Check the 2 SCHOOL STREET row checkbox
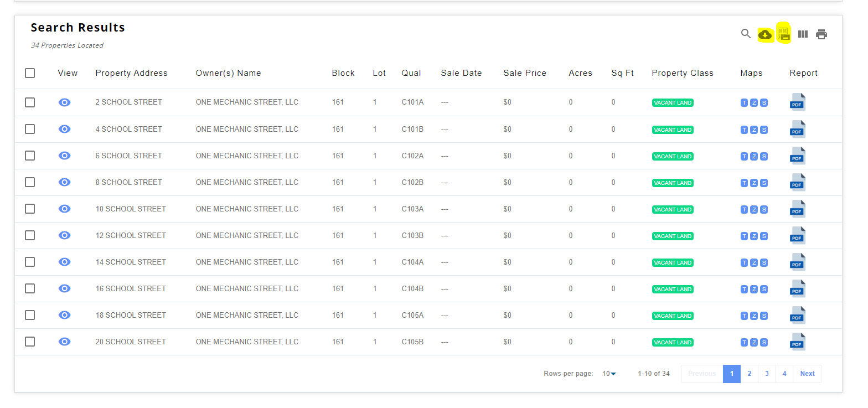The image size is (868, 408). [30, 102]
